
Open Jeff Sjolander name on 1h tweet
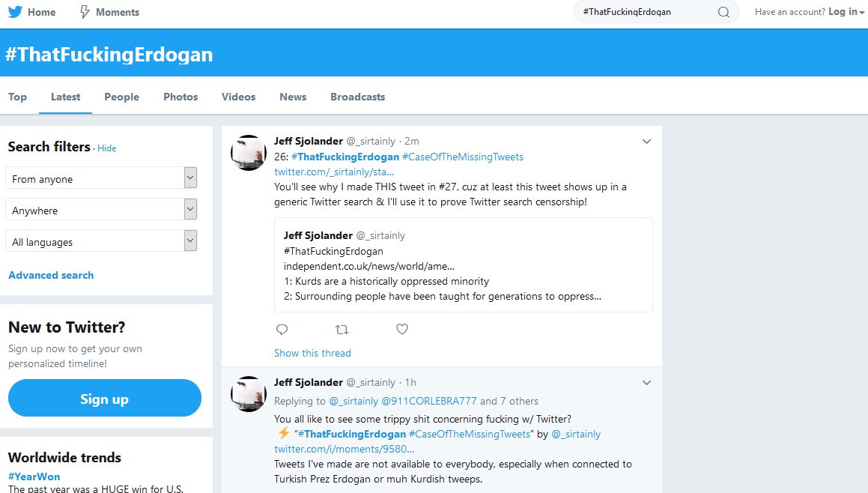309,382
